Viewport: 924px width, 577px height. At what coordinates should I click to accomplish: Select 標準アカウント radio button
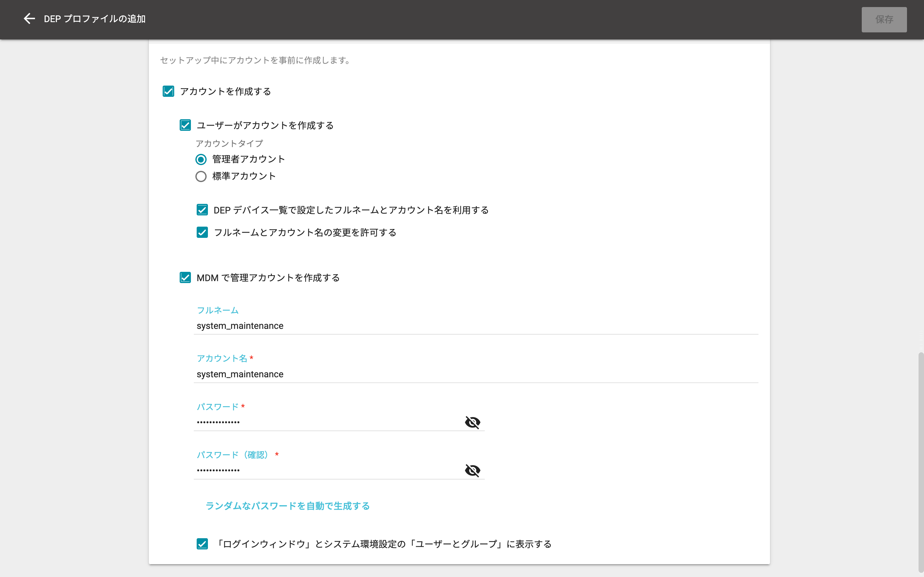tap(201, 176)
